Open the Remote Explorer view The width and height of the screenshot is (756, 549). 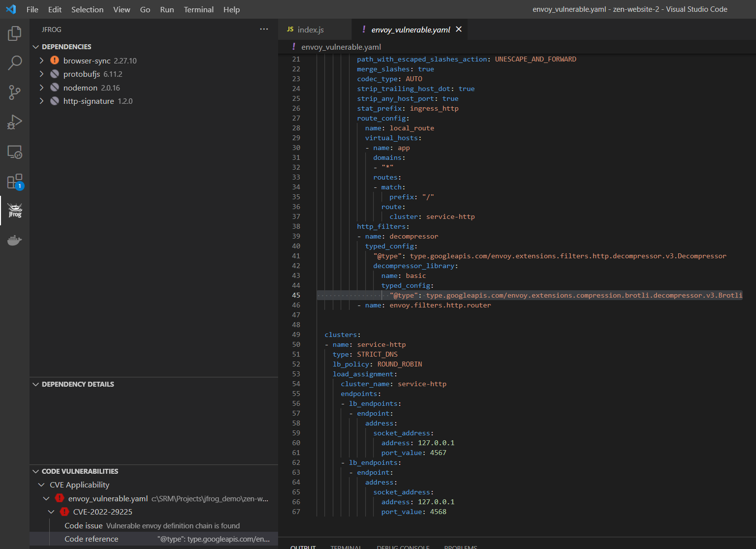[x=14, y=152]
